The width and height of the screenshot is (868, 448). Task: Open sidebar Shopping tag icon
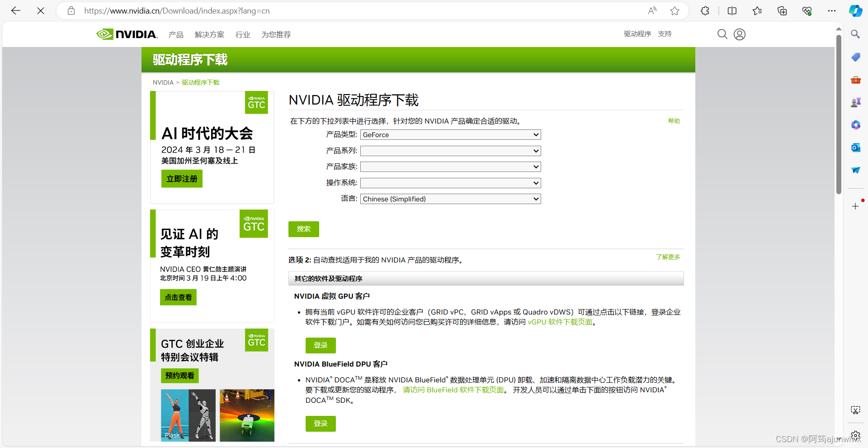855,57
